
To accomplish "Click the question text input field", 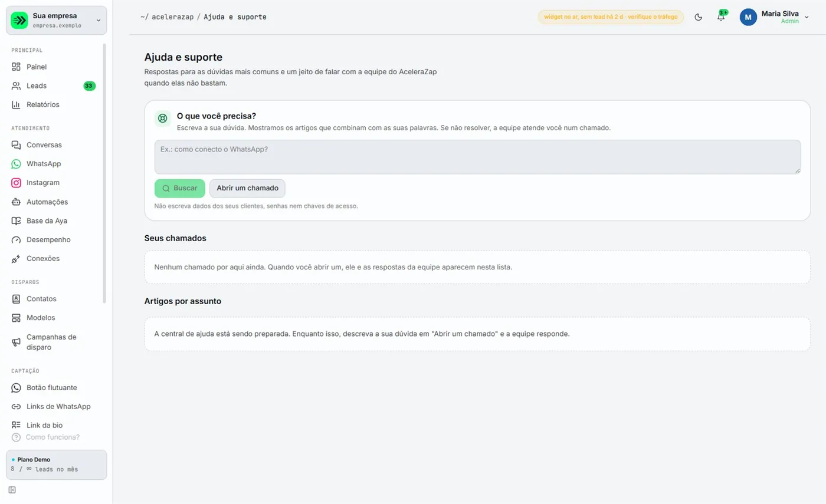I will pos(477,157).
